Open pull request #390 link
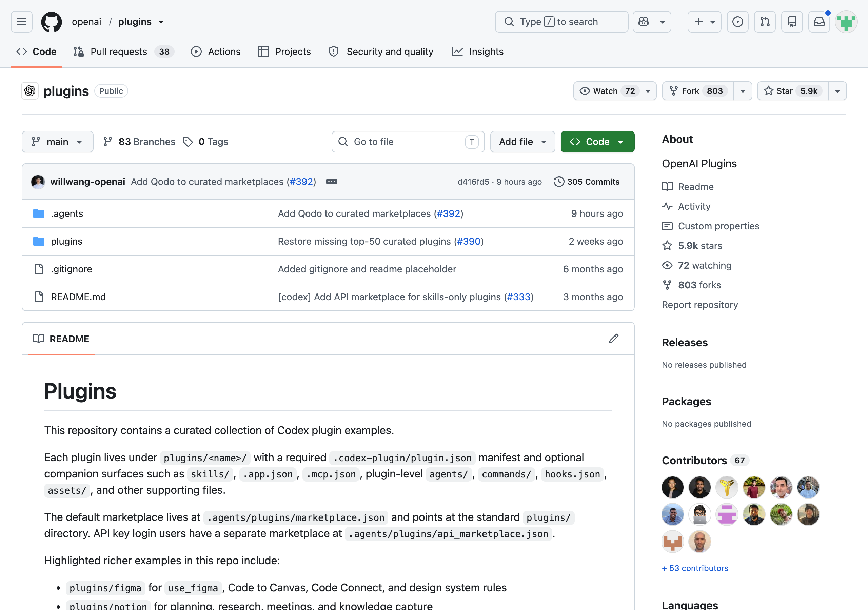Viewport: 868px width, 610px height. click(469, 242)
